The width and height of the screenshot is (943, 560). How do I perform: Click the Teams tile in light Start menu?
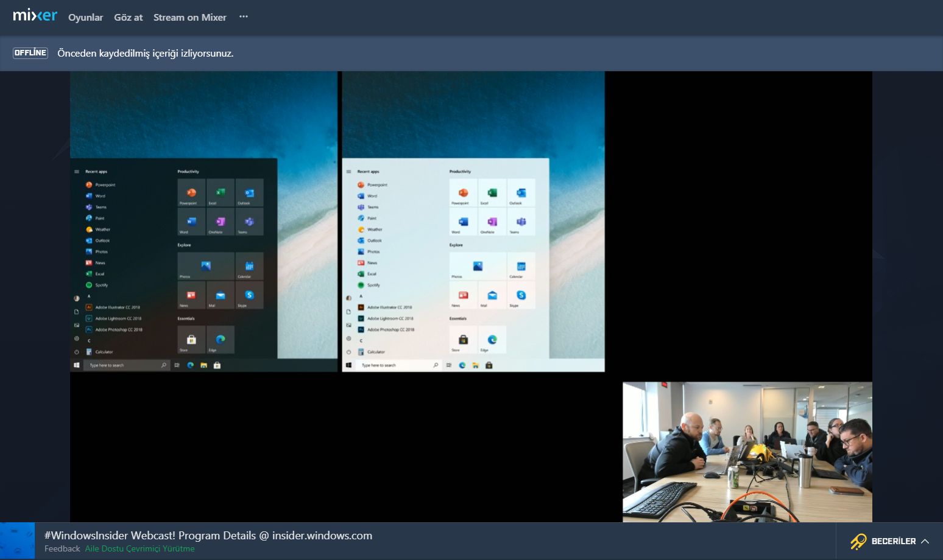pos(521,222)
